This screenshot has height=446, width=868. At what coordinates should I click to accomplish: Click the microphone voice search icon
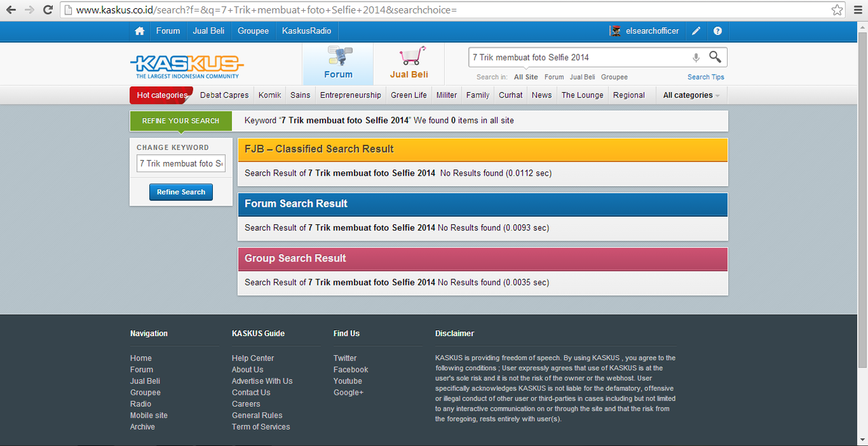696,58
